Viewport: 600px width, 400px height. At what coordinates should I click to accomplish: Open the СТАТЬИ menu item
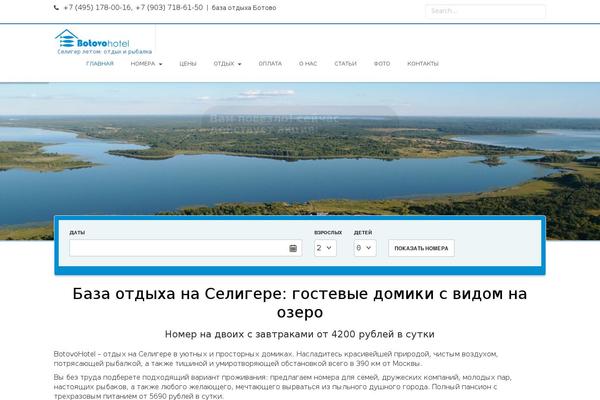pyautogui.click(x=346, y=64)
